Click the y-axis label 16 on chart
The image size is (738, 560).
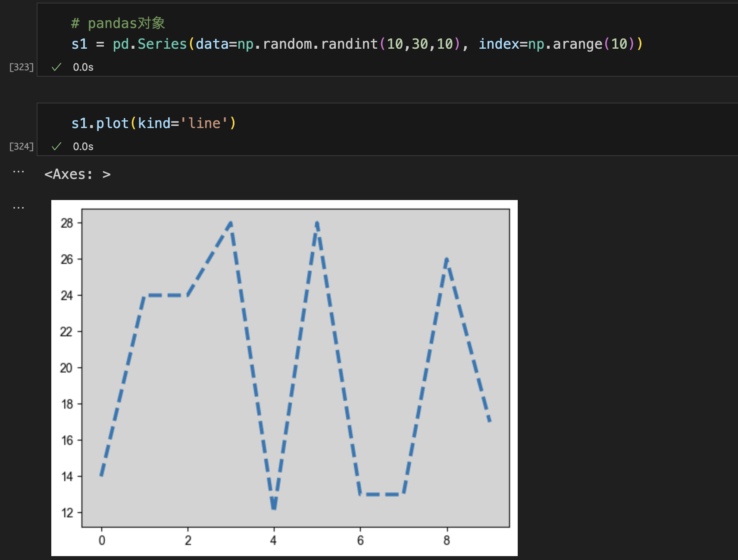tap(67, 441)
